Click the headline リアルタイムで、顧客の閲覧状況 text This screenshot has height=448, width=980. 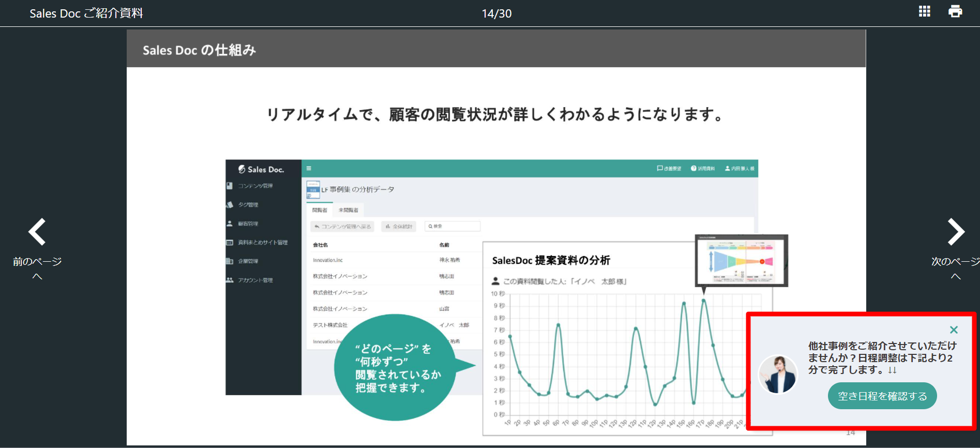[495, 114]
